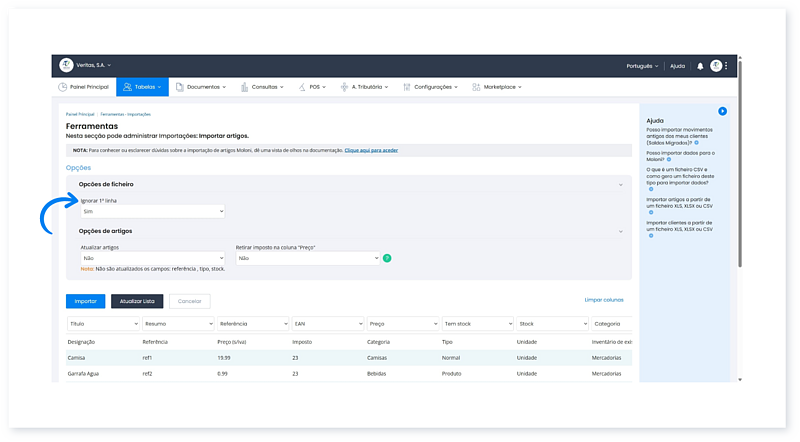Click the blue arrow icon in Ajuda panel
800x442 pixels.
722,111
